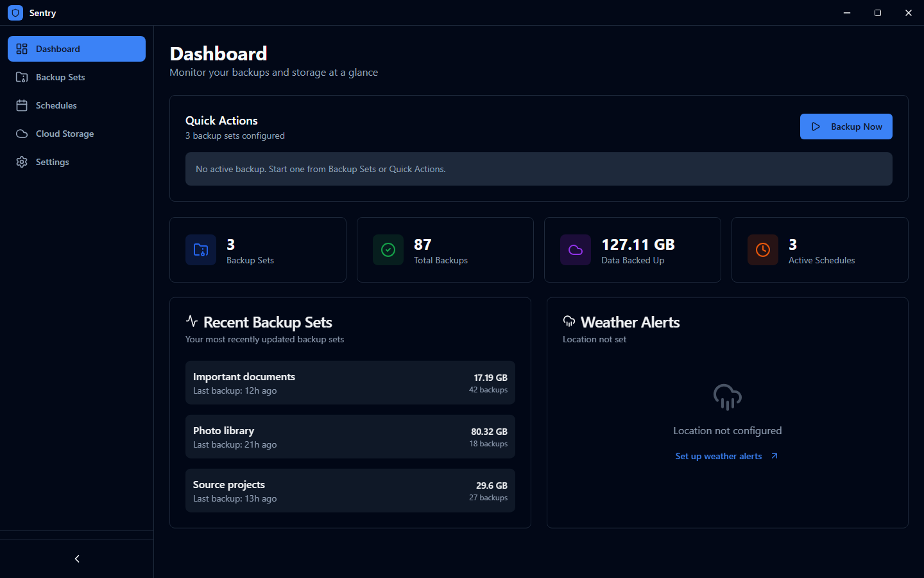Open the Schedules section
The width and height of the screenshot is (924, 578).
[x=76, y=105]
